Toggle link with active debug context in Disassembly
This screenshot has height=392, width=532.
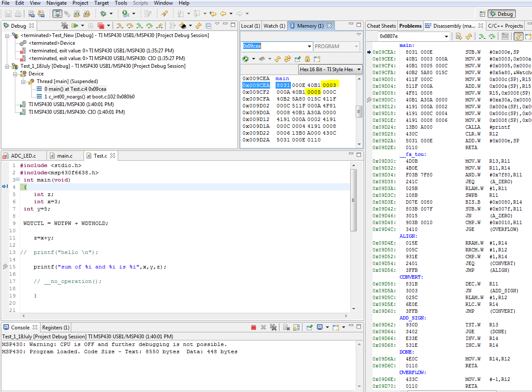[519, 36]
